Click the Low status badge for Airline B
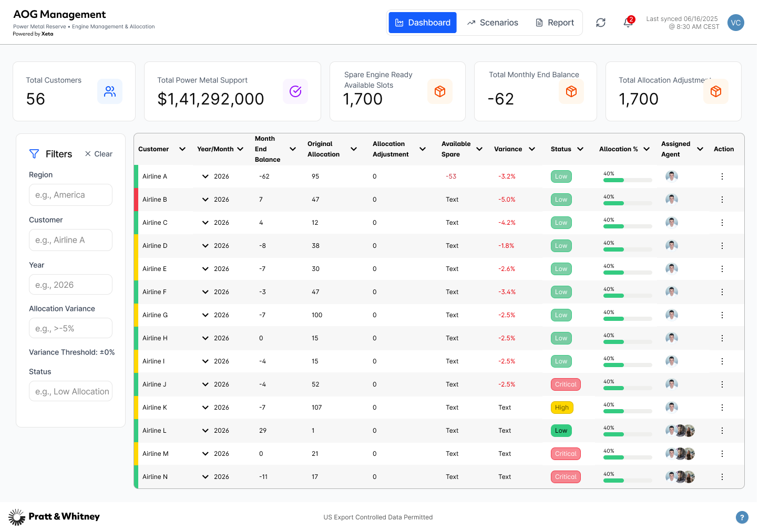The width and height of the screenshot is (759, 532). coord(561,200)
